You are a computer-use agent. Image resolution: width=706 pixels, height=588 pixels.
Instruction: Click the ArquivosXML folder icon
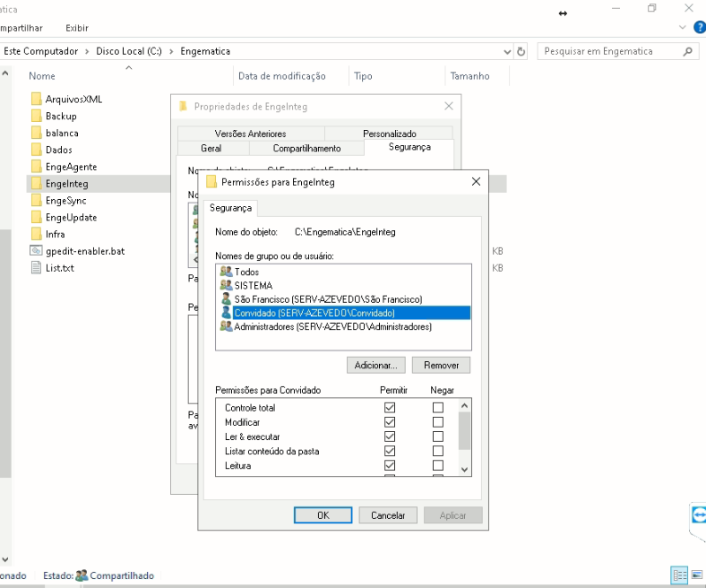(x=36, y=99)
